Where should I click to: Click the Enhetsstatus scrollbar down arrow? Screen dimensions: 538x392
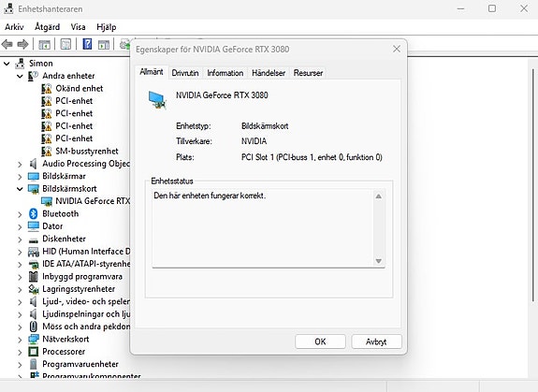point(378,261)
